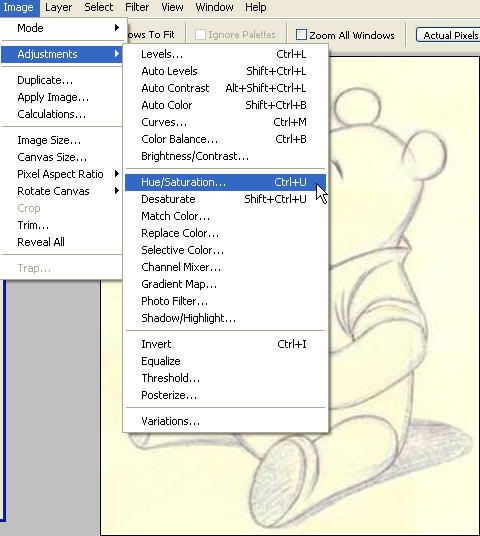This screenshot has height=536, width=480.
Task: Open the Levels adjustment dialog
Action: 225,54
